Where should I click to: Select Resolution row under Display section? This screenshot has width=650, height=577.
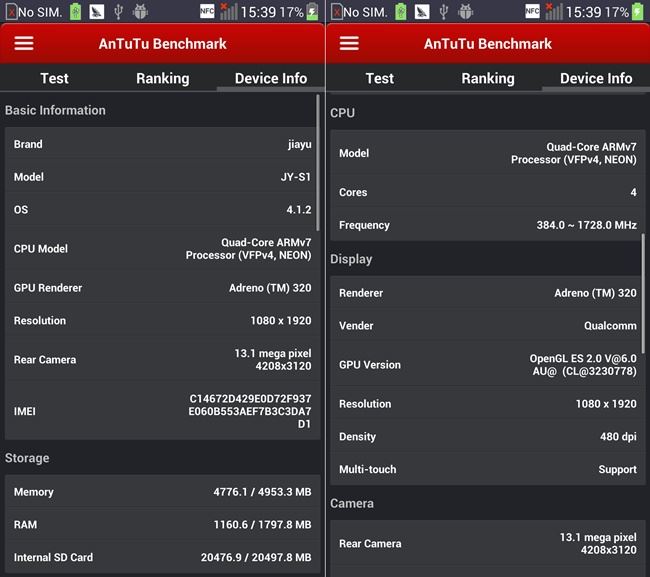[488, 404]
